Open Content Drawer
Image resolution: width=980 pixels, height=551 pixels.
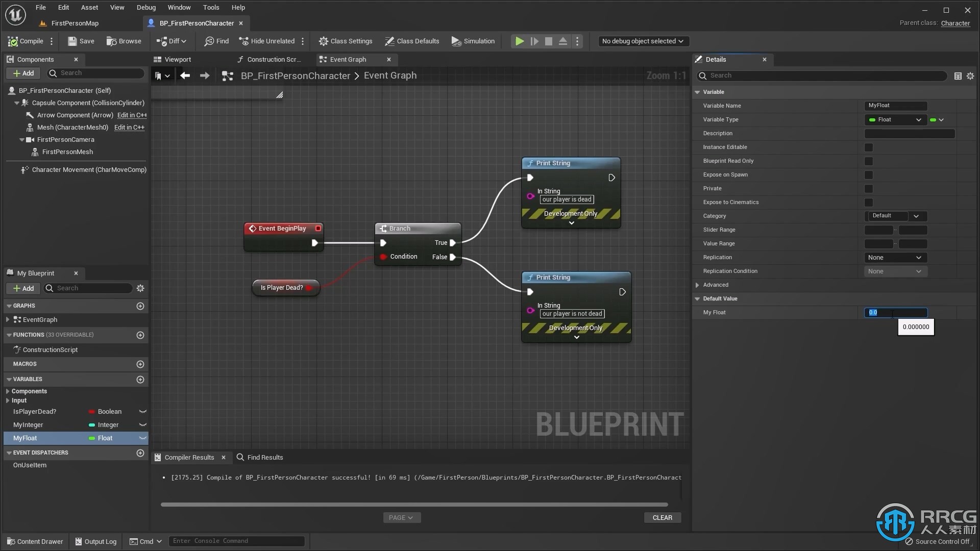pos(35,541)
